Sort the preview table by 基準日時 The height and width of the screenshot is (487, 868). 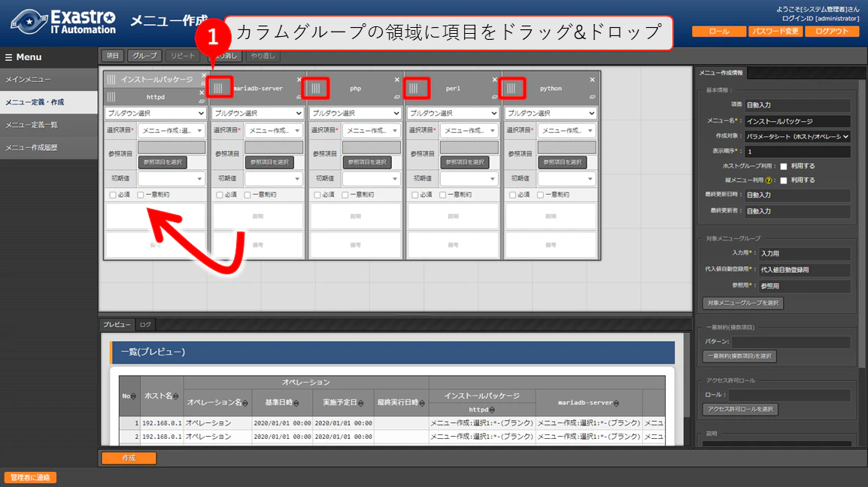pos(296,403)
